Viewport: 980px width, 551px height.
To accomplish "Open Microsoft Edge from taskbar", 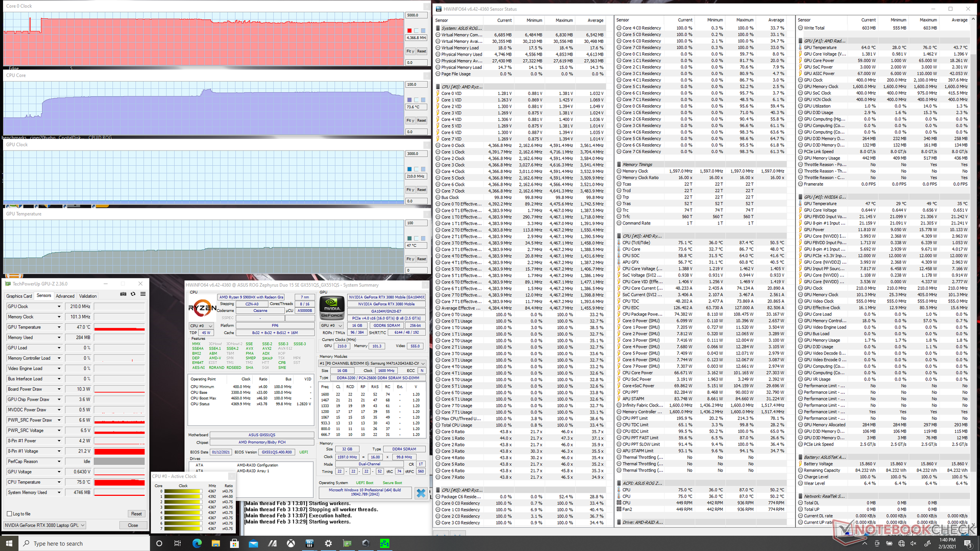I will pos(197,543).
